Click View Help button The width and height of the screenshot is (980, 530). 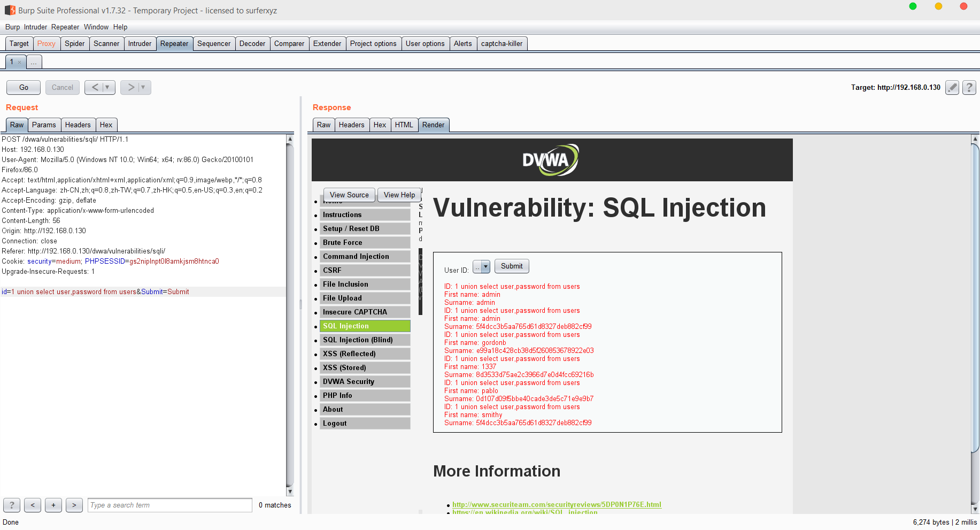[x=399, y=195]
